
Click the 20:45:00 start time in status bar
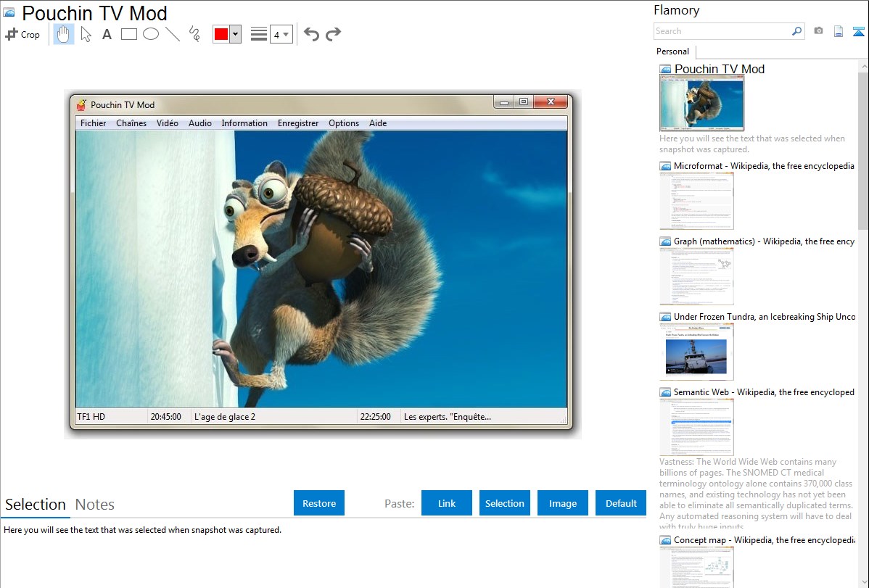(x=165, y=417)
